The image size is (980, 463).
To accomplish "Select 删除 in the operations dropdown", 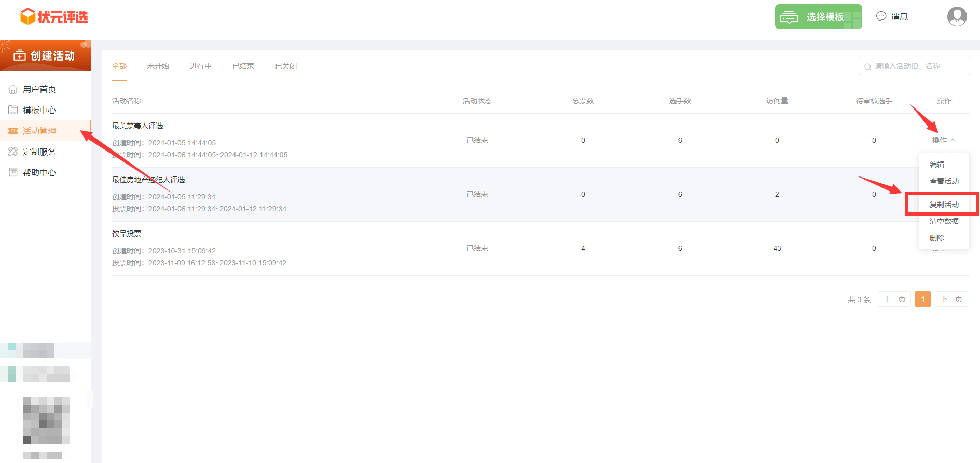I will click(936, 238).
